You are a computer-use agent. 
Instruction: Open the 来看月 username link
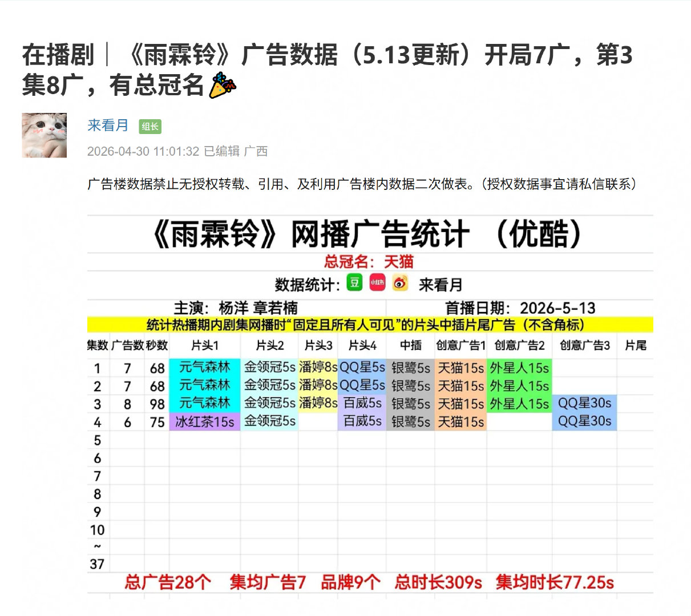tap(108, 125)
